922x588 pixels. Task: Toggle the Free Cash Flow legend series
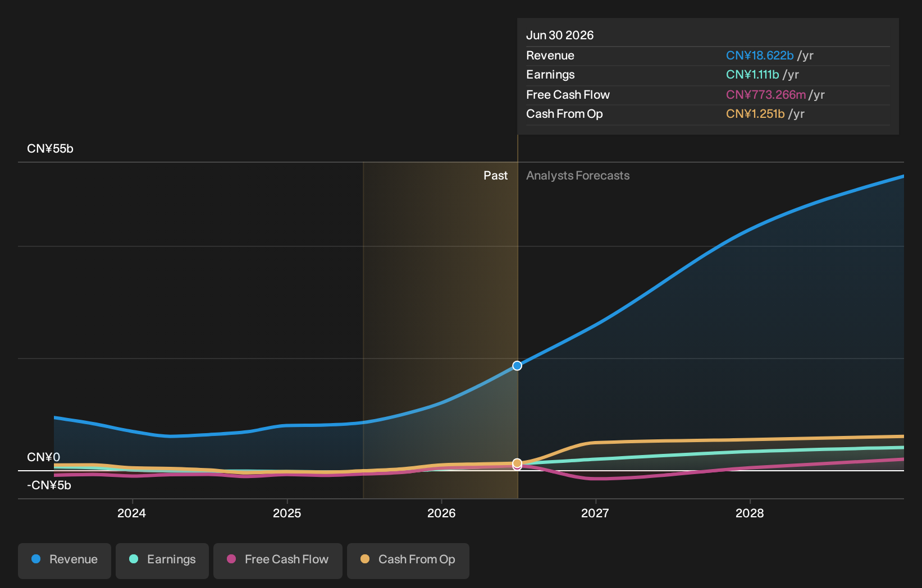(278, 561)
